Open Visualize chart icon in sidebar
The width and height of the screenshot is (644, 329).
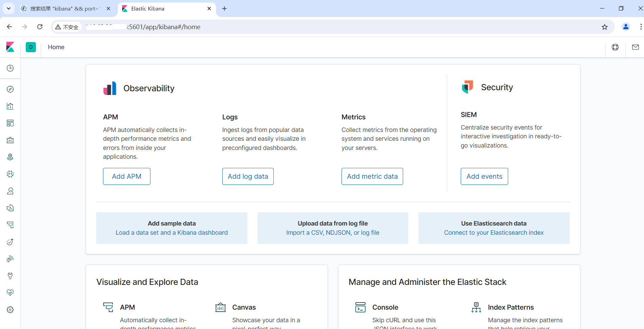(x=10, y=106)
